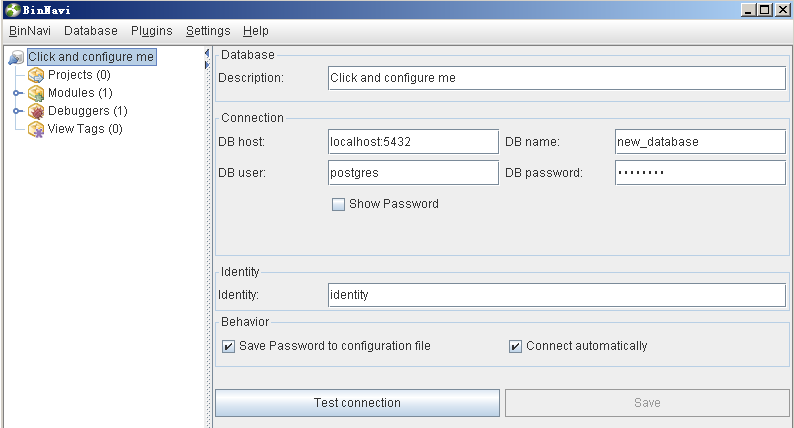Toggle the Show Password checkbox

(x=338, y=204)
